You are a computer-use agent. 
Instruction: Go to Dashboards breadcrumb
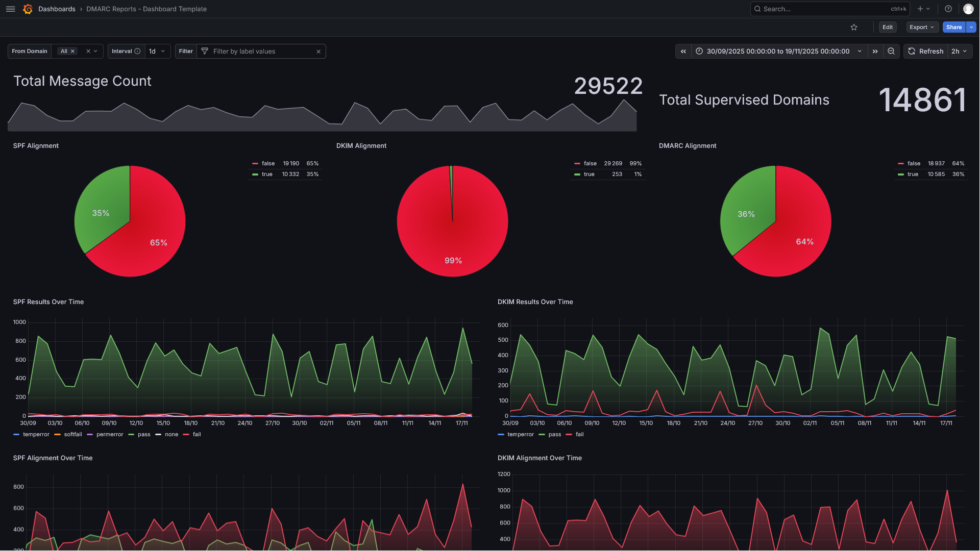pos(57,9)
